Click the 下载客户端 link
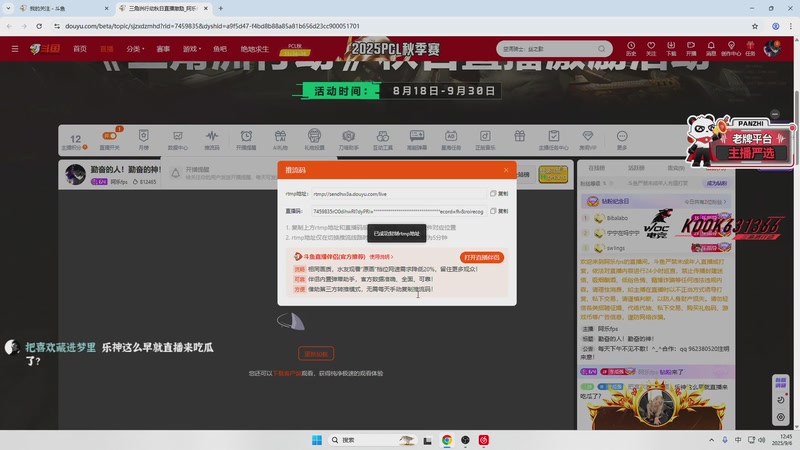 pyautogui.click(x=287, y=373)
